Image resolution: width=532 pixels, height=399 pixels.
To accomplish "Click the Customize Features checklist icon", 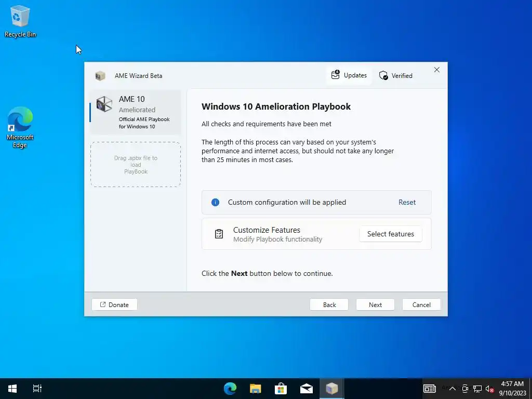I will [x=219, y=234].
